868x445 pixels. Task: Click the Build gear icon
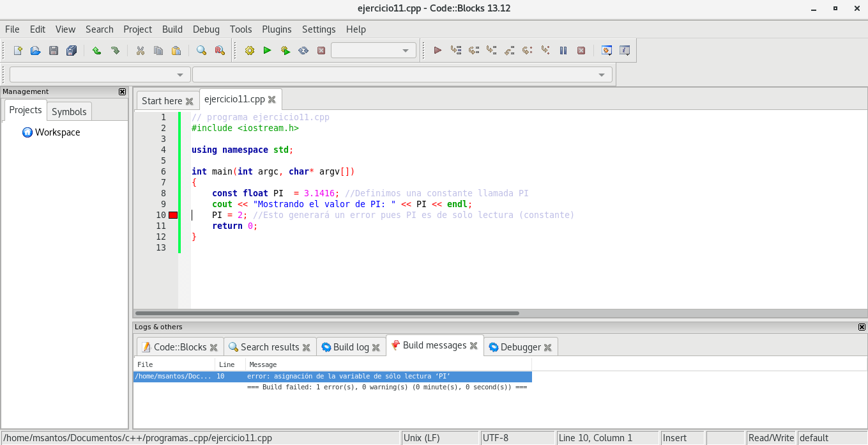[250, 51]
